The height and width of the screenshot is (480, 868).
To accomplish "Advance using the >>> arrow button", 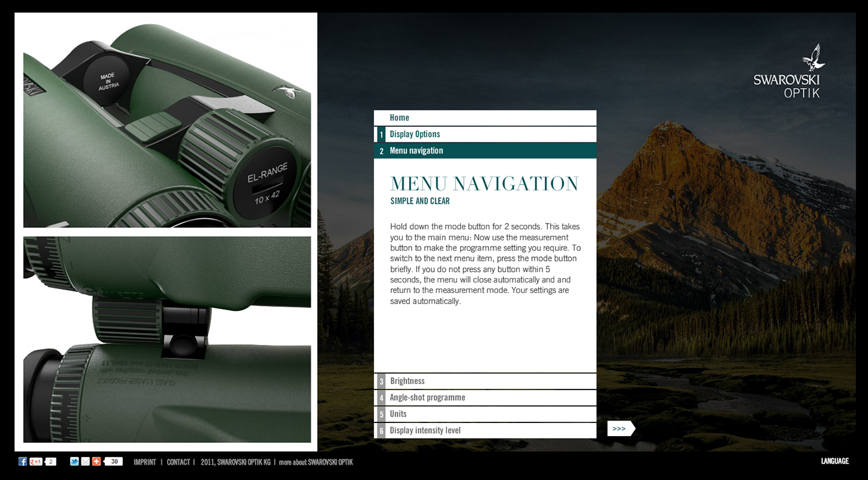I will tap(621, 428).
